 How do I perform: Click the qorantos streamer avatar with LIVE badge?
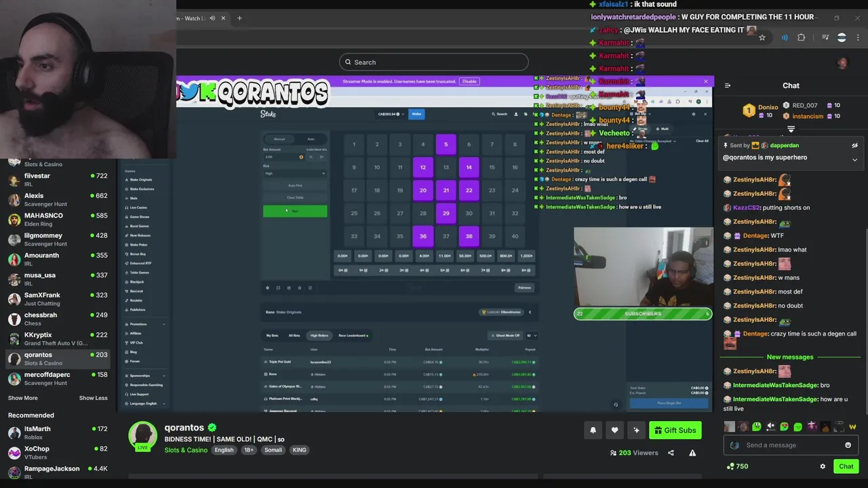pos(143,436)
